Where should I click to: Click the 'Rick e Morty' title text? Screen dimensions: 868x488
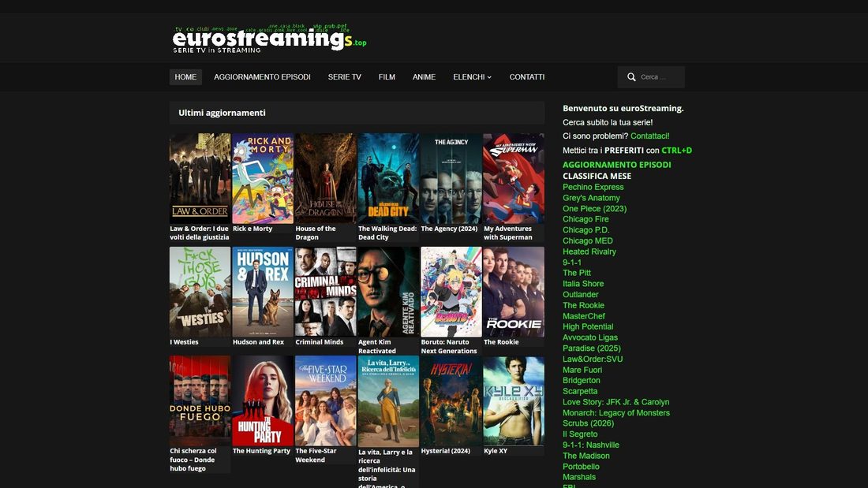click(x=253, y=229)
